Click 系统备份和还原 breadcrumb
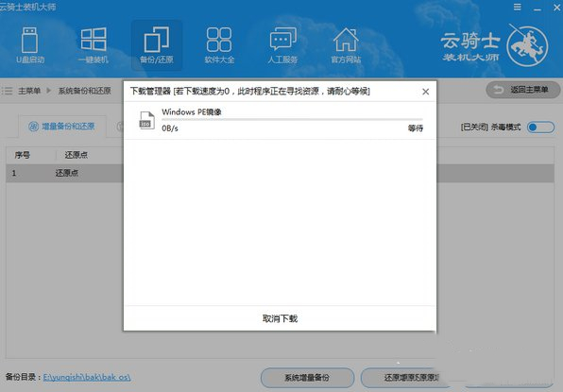 (85, 91)
